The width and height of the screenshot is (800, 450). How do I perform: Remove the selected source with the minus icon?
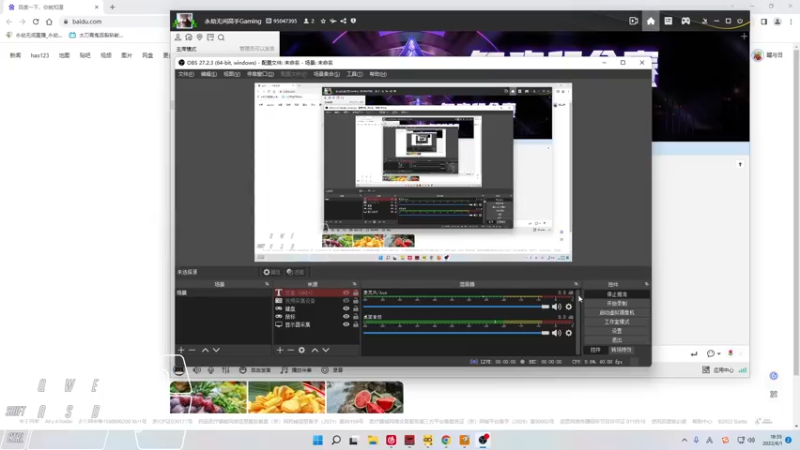click(290, 350)
